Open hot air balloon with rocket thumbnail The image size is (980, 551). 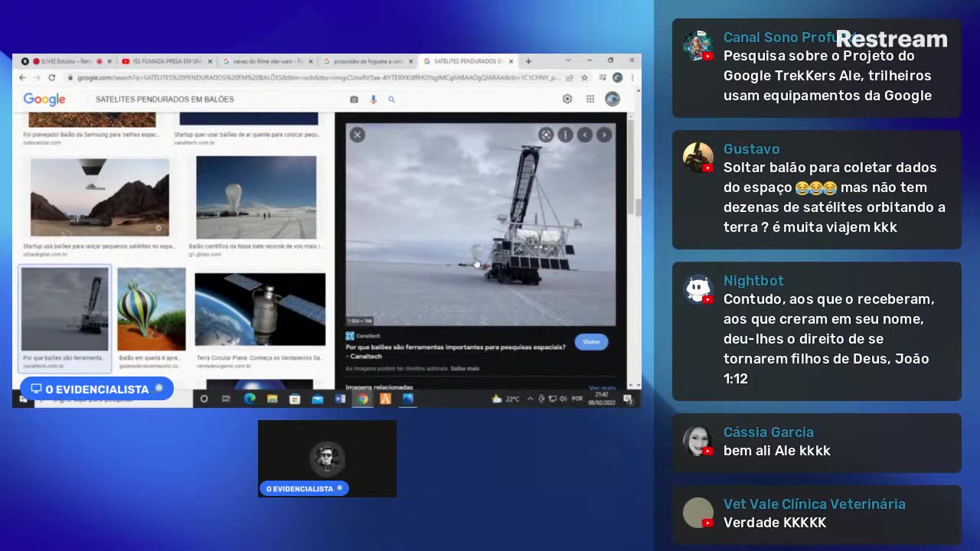(100, 197)
